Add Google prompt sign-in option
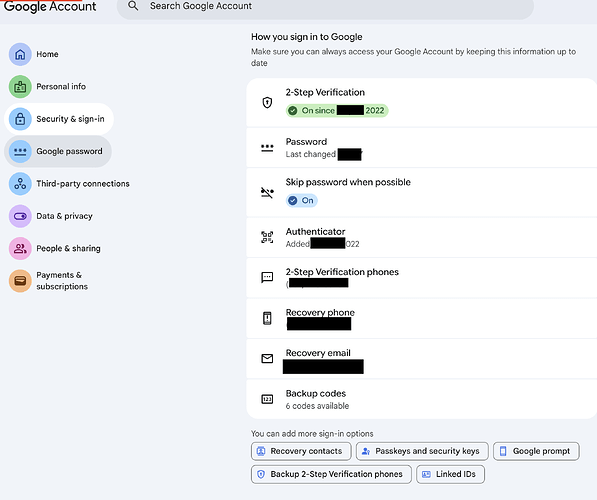Viewport: 597px width, 500px height. (536, 451)
